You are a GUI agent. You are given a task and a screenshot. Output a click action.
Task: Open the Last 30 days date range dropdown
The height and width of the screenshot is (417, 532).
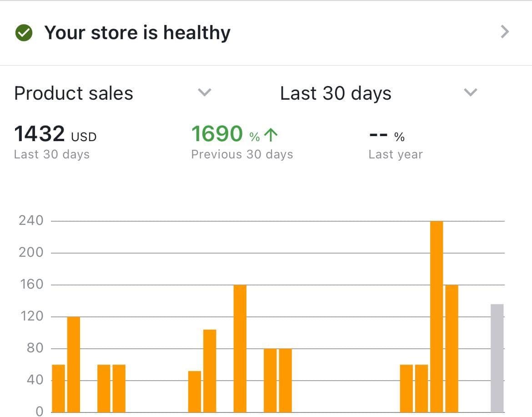[x=470, y=92]
